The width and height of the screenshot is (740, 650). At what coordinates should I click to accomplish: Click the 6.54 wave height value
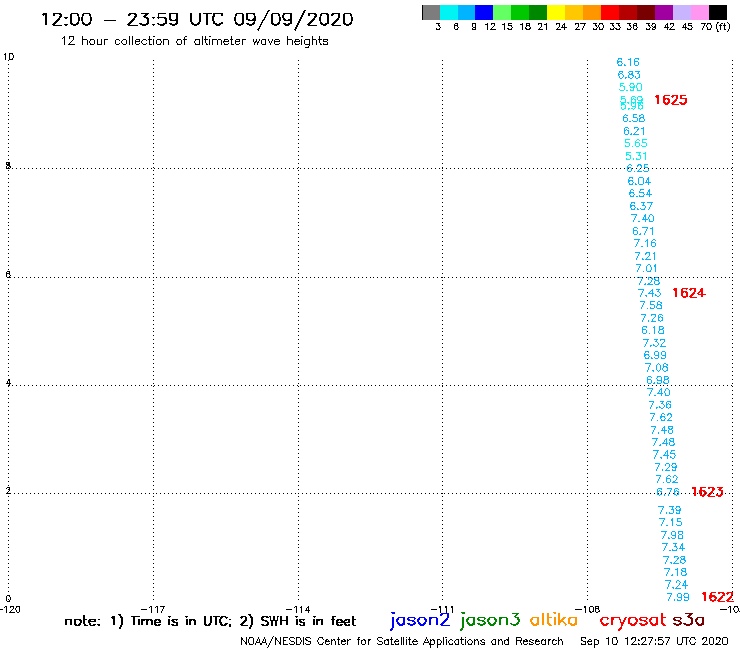click(x=640, y=194)
